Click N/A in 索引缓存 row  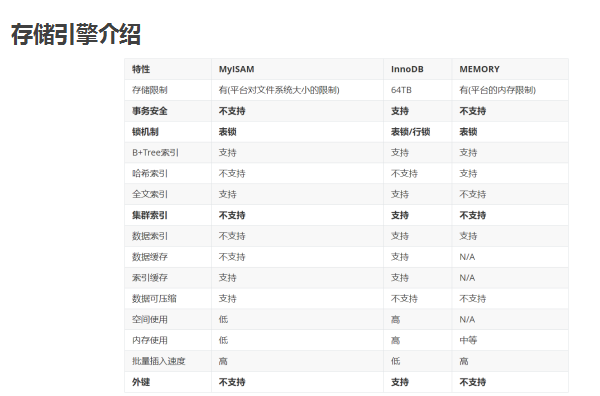467,278
